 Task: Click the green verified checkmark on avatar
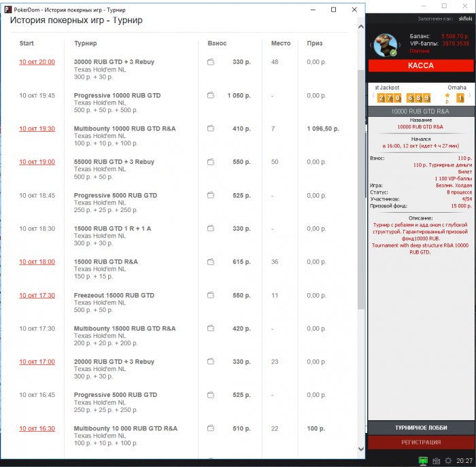click(x=393, y=53)
